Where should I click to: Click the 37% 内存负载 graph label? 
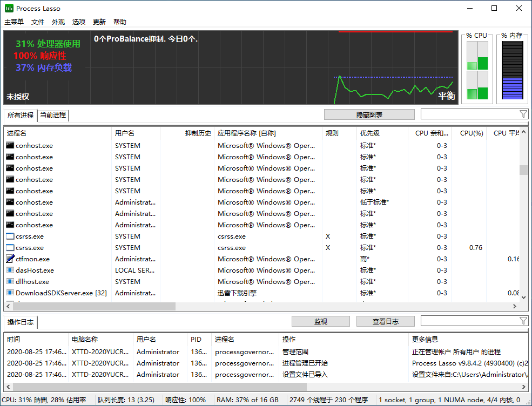44,67
